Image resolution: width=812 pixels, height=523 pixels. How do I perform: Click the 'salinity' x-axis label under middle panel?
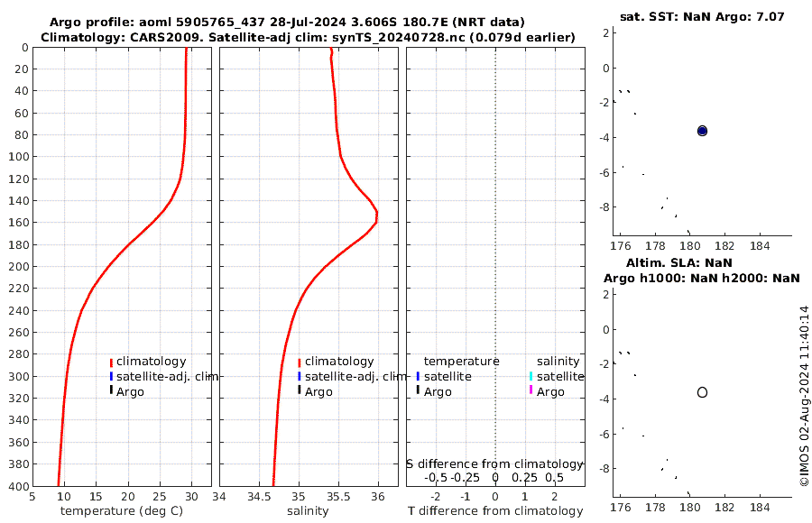pyautogui.click(x=308, y=511)
